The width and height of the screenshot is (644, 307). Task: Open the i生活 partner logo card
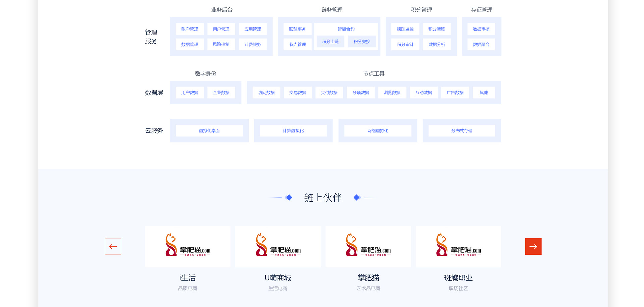point(187,247)
